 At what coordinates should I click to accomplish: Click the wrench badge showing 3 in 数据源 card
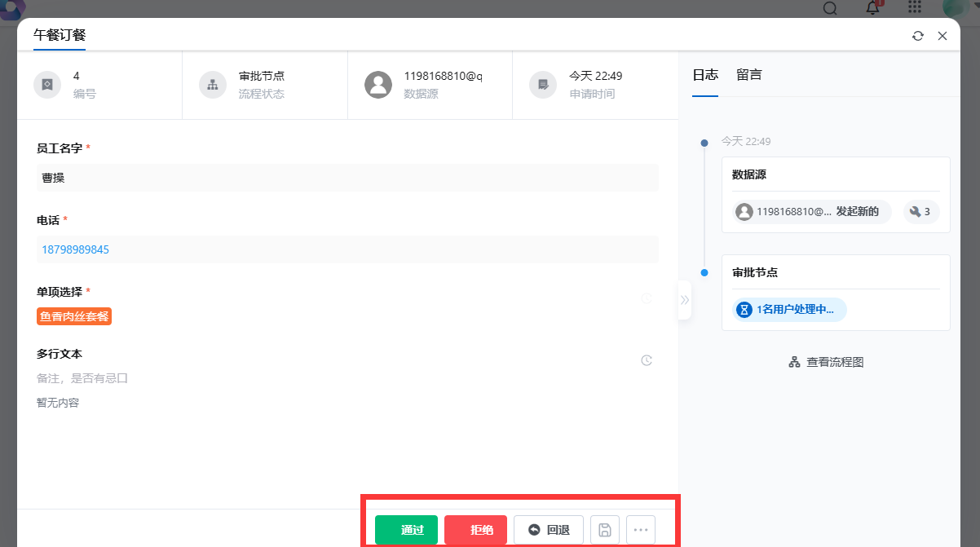tap(920, 211)
